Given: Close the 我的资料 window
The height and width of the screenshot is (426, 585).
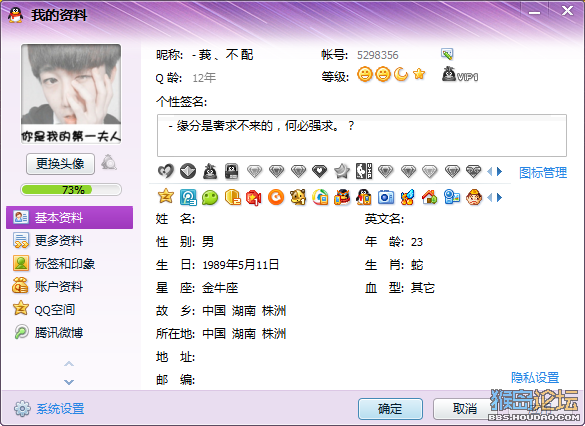Looking at the screenshot, I should (x=567, y=11).
